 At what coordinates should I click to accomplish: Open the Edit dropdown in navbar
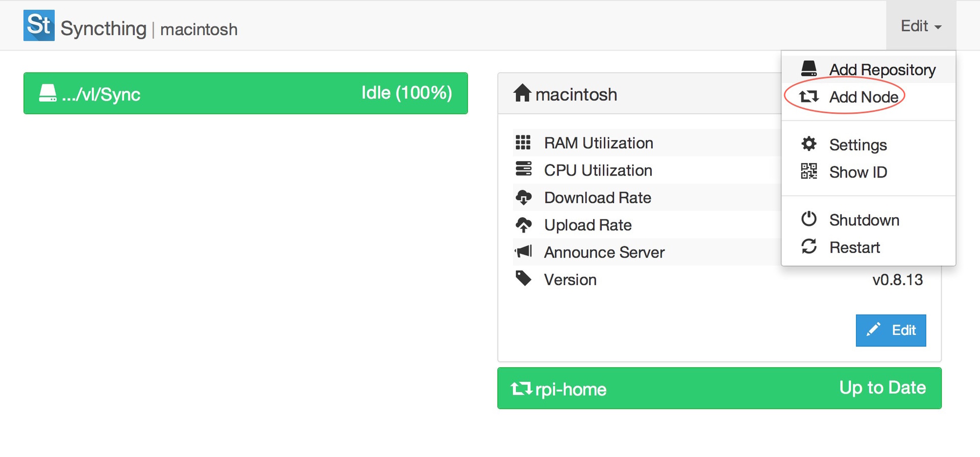(x=921, y=26)
